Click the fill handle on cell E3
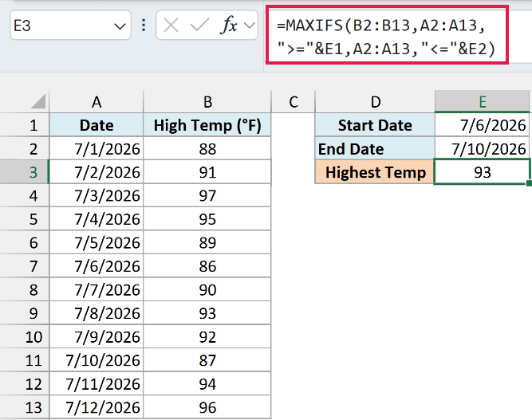The height and width of the screenshot is (420, 532). click(529, 183)
